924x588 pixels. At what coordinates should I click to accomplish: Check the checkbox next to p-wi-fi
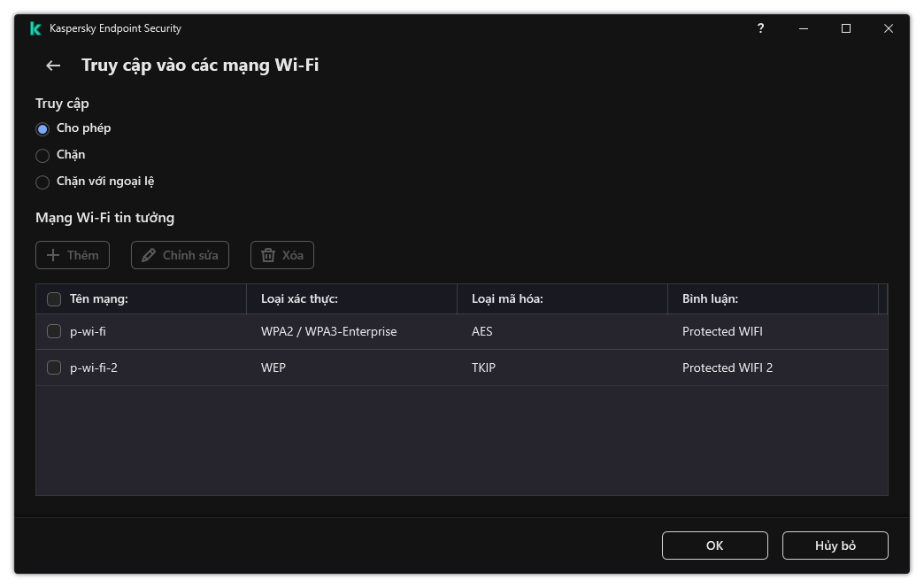point(54,331)
